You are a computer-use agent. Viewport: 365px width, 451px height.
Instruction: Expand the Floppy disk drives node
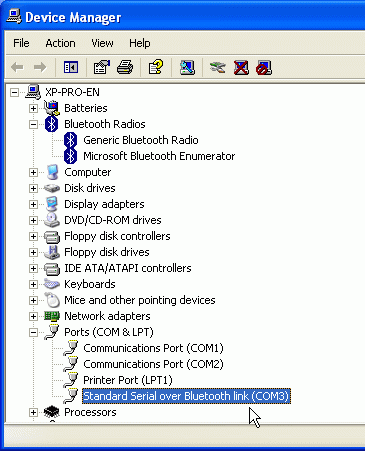33,252
